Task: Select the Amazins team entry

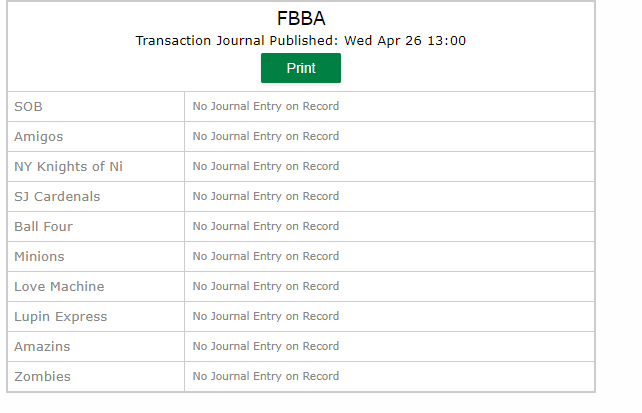Action: 42,347
